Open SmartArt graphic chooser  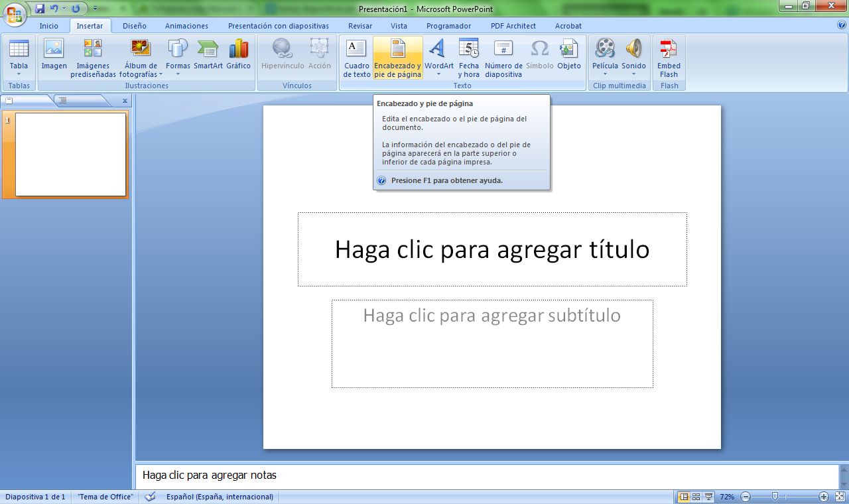(x=208, y=50)
